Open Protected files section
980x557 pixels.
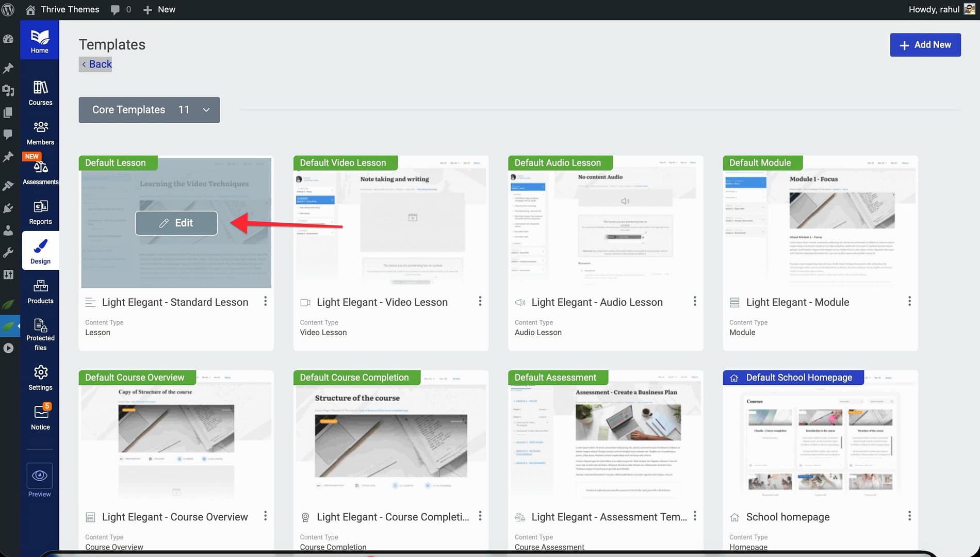(x=40, y=333)
